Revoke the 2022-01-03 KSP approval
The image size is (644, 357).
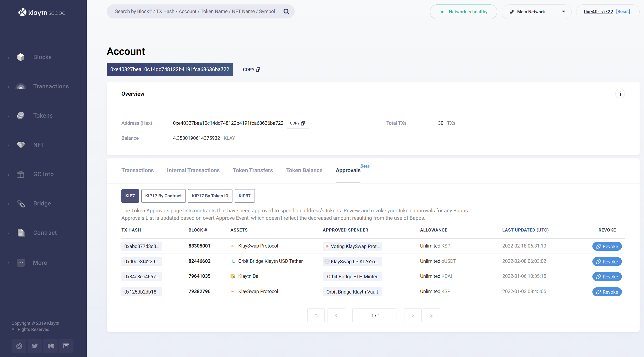point(607,292)
